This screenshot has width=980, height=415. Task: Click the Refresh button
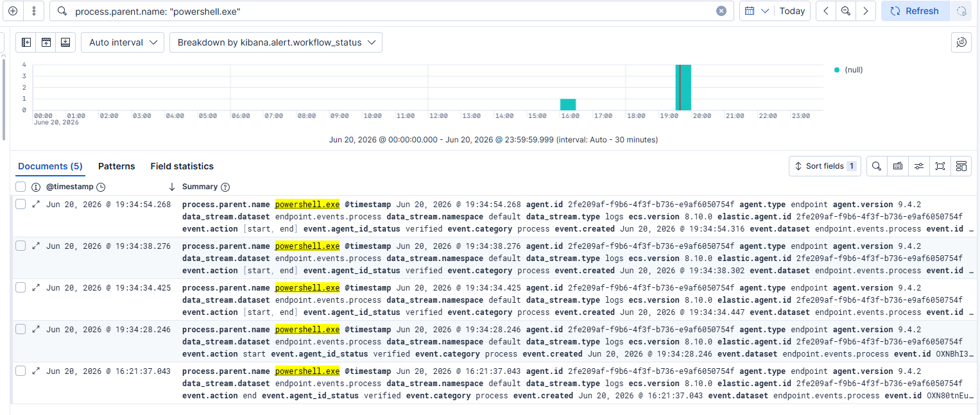click(915, 11)
